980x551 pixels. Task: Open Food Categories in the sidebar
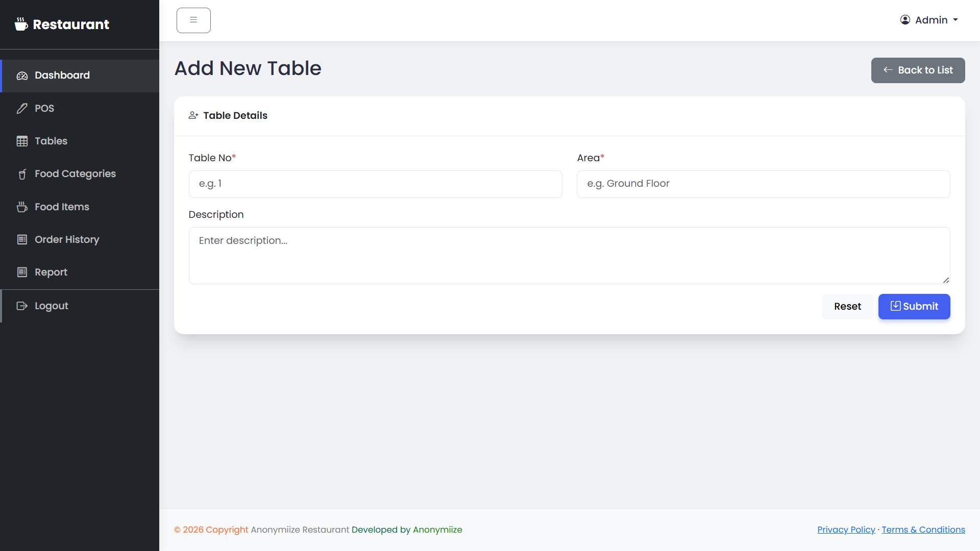pos(80,174)
